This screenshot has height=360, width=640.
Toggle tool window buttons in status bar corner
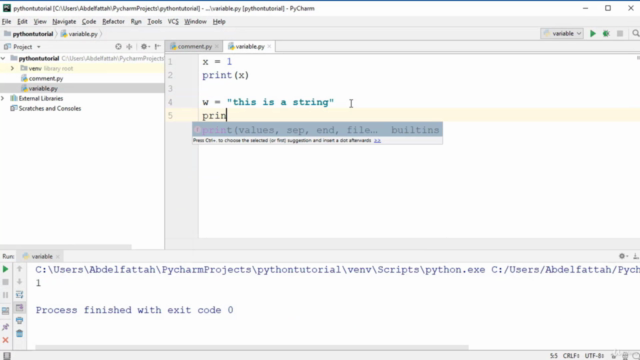pyautogui.click(x=7, y=356)
